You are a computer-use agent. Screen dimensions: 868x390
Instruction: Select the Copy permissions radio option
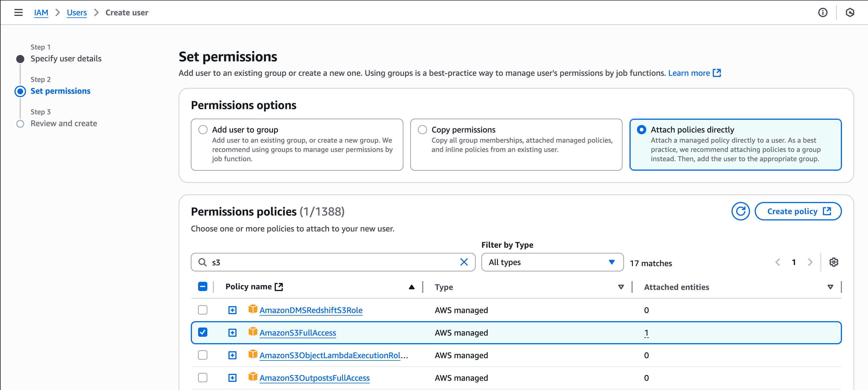click(422, 130)
